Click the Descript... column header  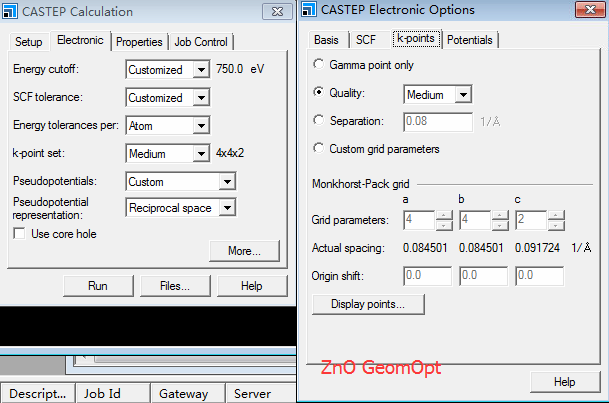point(38,393)
